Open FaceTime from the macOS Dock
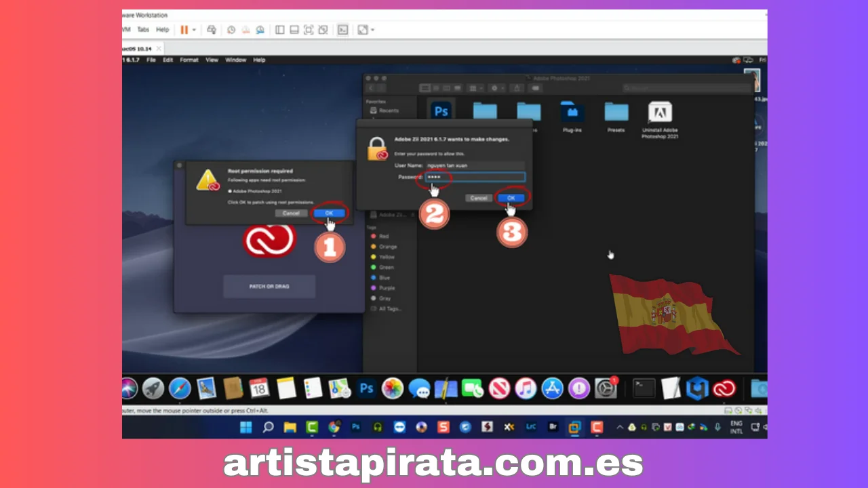Viewport: 868px width, 488px height. tap(473, 388)
